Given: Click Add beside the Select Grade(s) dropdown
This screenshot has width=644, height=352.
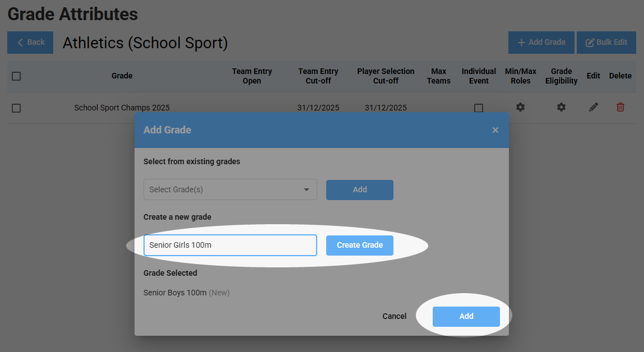Looking at the screenshot, I should [360, 190].
